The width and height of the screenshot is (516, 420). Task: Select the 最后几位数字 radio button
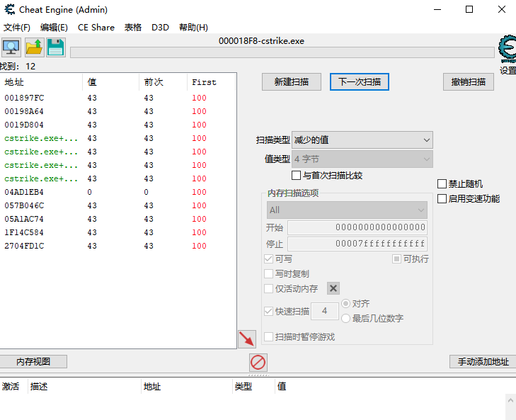(x=345, y=318)
